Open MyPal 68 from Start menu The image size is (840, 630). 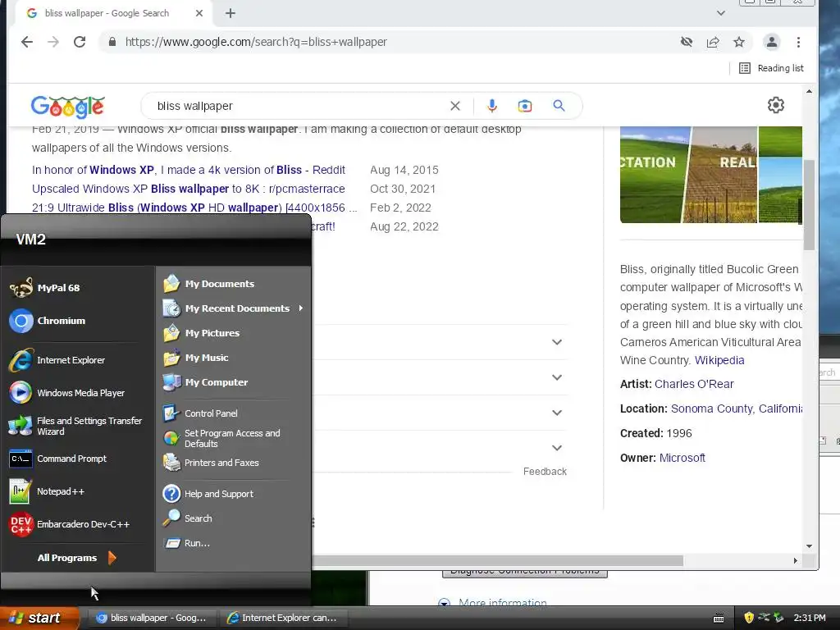(45, 288)
